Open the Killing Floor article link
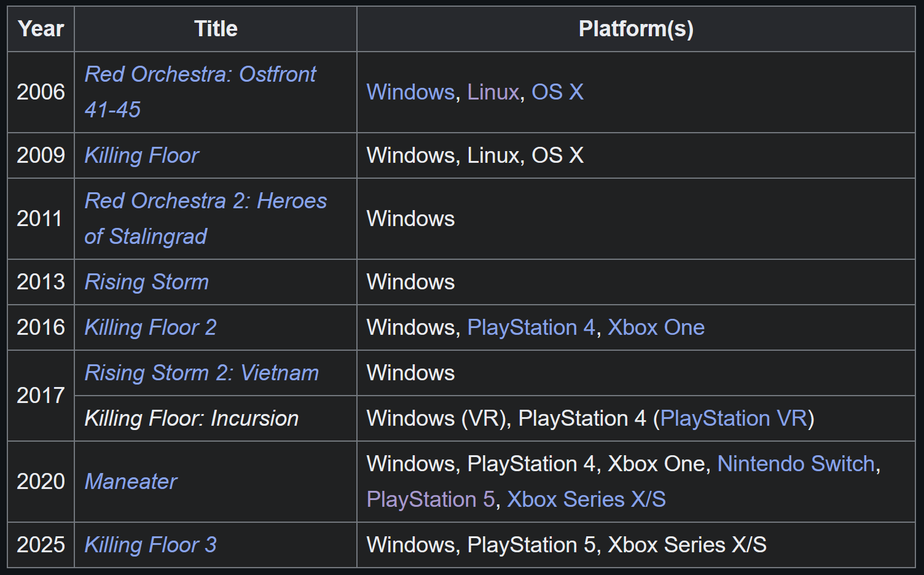Viewport: 924px width, 575px height. tap(142, 155)
